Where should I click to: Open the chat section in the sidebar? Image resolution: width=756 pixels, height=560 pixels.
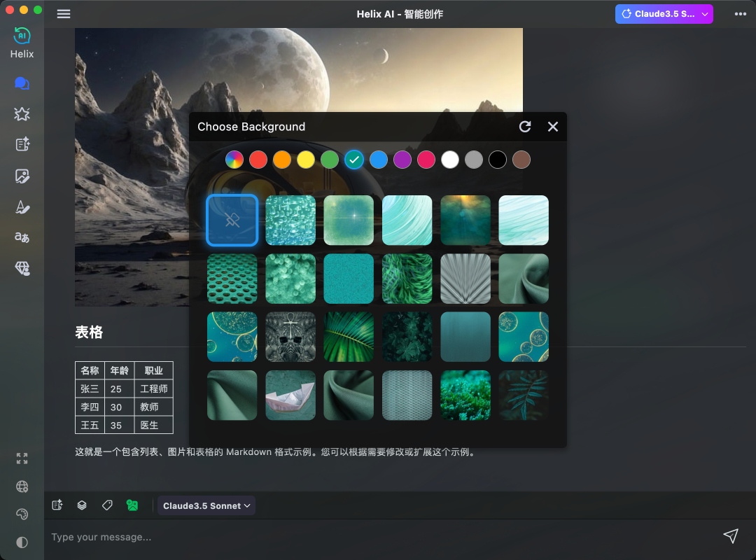coord(22,83)
